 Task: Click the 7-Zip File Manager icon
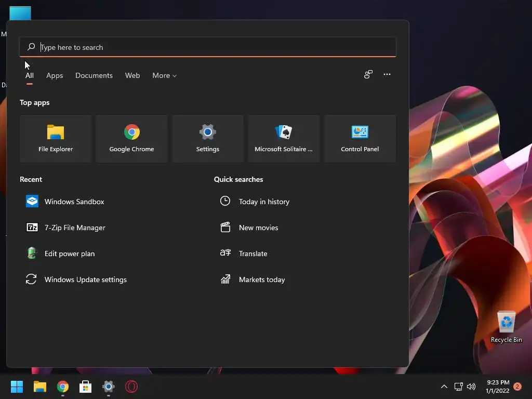(x=32, y=228)
